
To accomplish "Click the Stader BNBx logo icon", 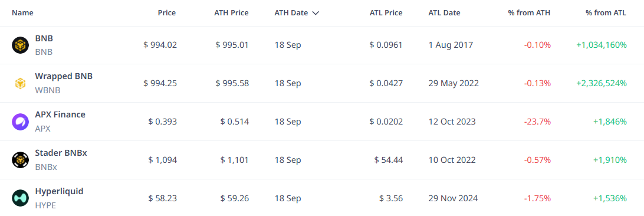I will point(20,160).
